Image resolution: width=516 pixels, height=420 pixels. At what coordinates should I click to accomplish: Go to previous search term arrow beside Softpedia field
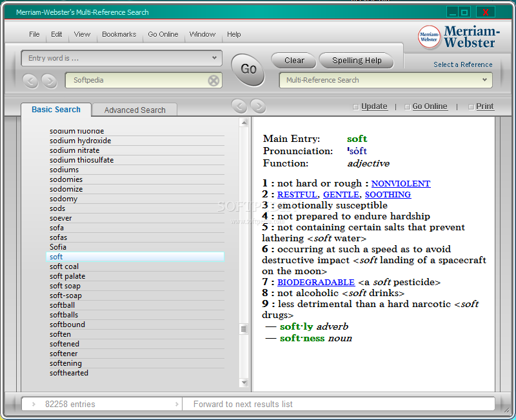tap(30, 81)
